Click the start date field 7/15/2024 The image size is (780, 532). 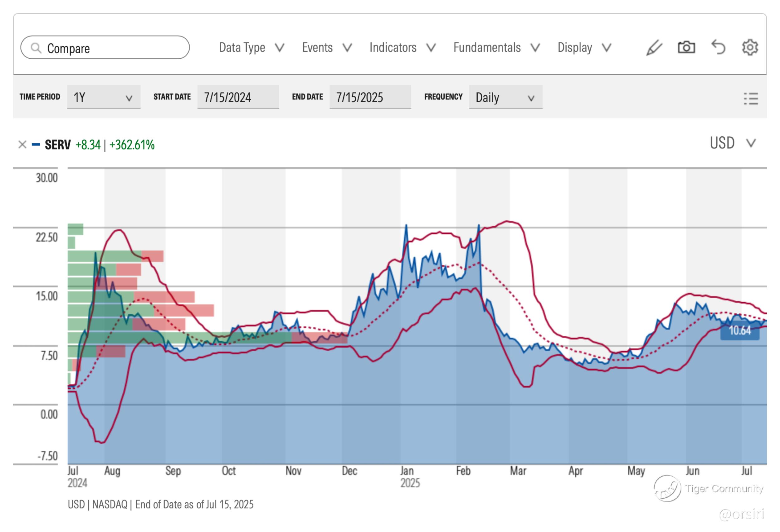coord(238,97)
